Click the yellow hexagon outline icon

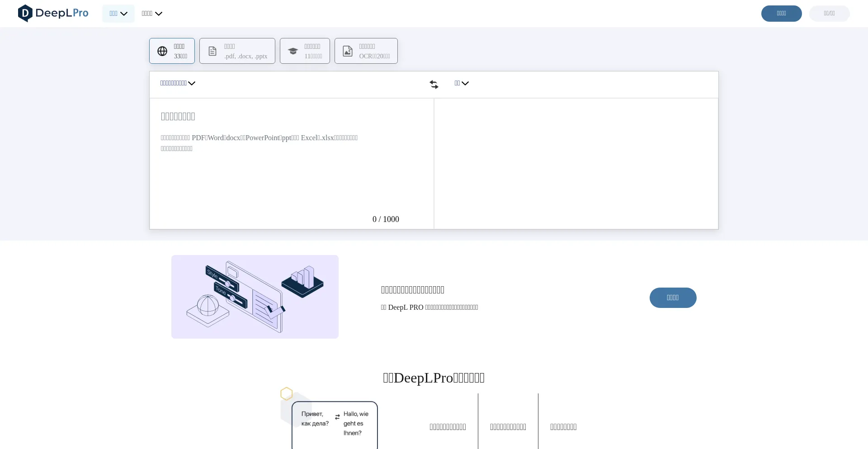tap(286, 394)
